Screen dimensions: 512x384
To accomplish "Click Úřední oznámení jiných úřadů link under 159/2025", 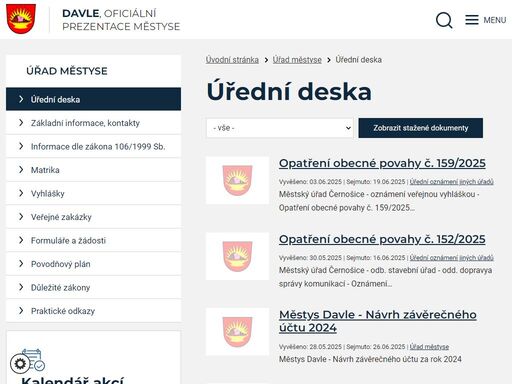I will click(451, 182).
